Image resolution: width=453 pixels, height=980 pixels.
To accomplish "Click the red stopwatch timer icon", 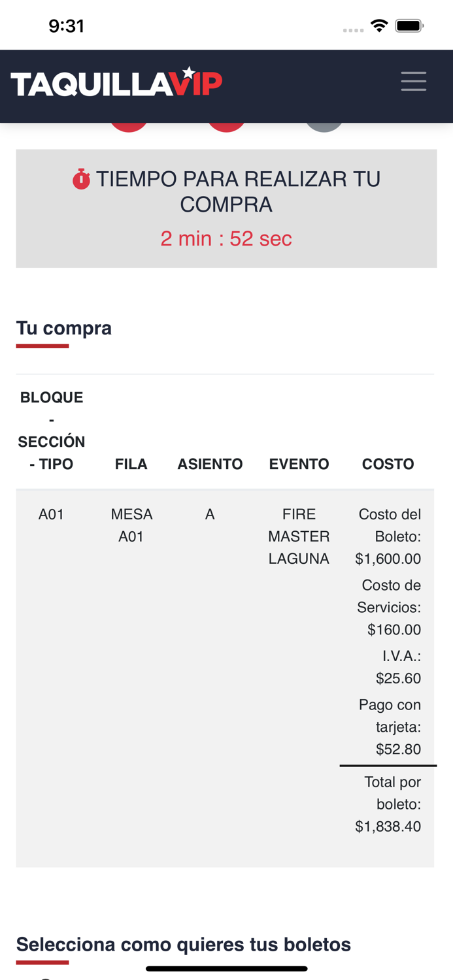I will 81,178.
